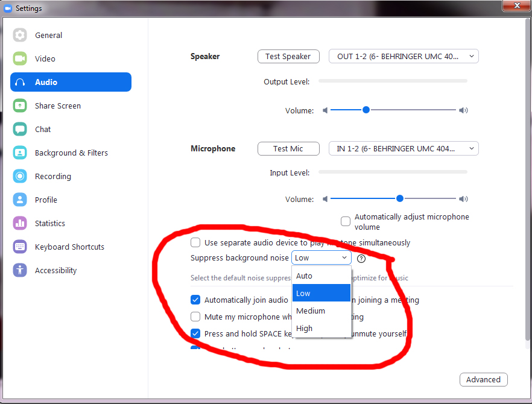Viewport: 532px width, 404px height.
Task: Switch to Background & Filters tab
Action: coord(71,153)
